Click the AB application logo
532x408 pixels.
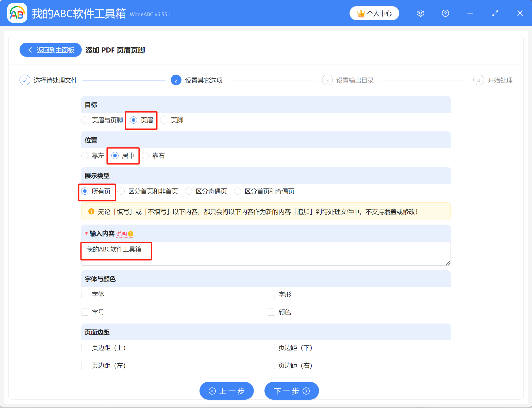(17, 13)
